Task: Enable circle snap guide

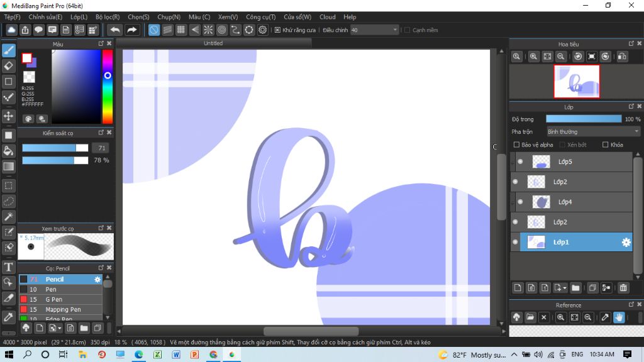Action: [x=222, y=30]
